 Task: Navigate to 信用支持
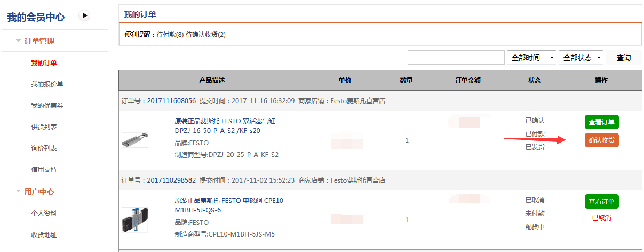pos(44,170)
